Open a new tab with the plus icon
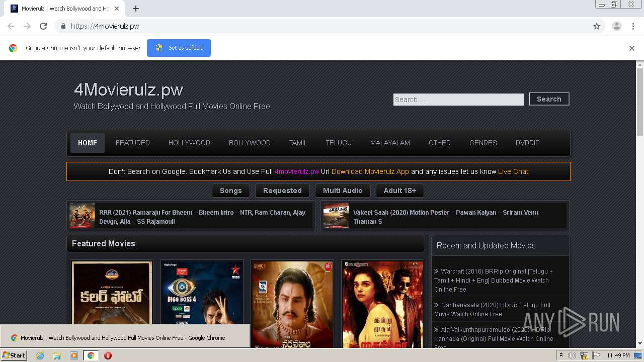 [x=136, y=9]
